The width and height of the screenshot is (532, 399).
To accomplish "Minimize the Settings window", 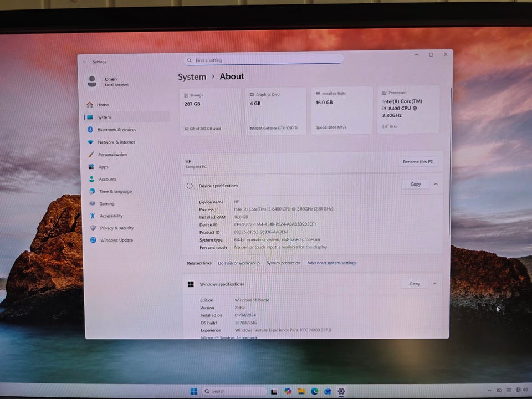I will pyautogui.click(x=416, y=54).
